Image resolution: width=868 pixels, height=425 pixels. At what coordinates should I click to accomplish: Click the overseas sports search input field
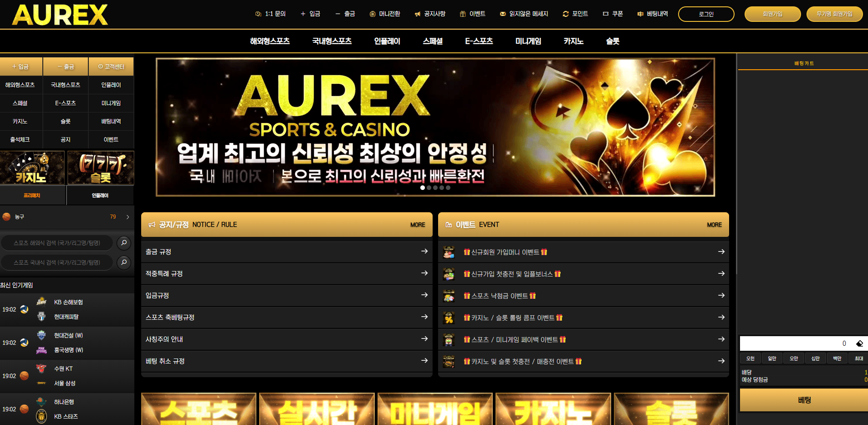[x=57, y=243]
